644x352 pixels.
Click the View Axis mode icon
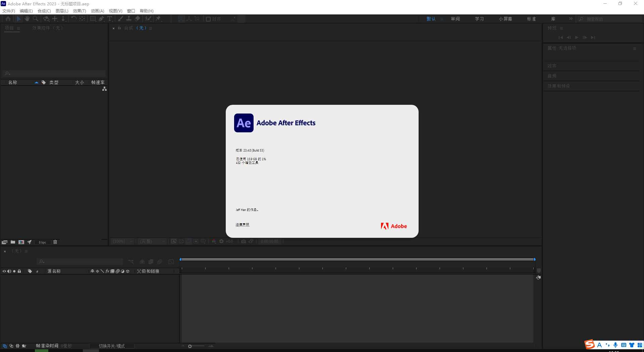tap(197, 19)
